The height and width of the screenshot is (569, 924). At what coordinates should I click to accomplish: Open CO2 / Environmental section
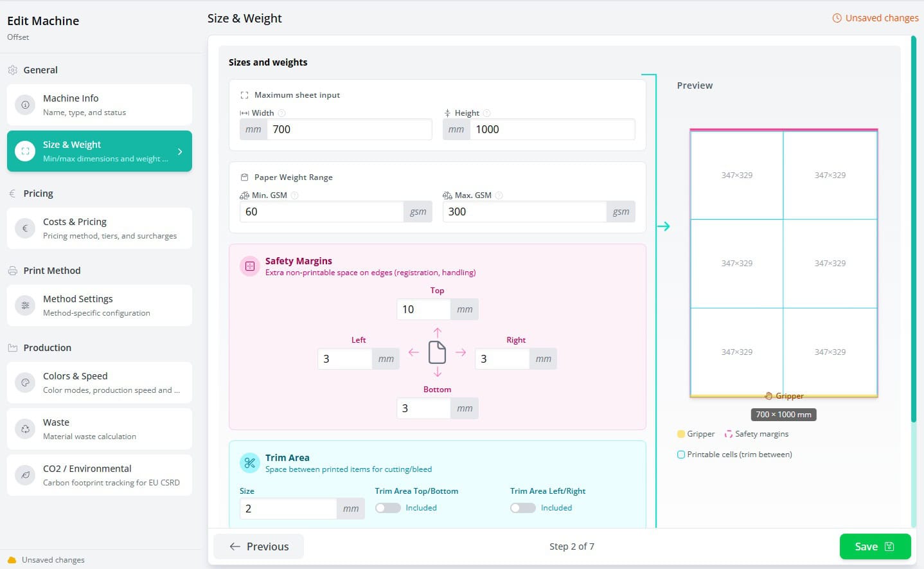[100, 475]
